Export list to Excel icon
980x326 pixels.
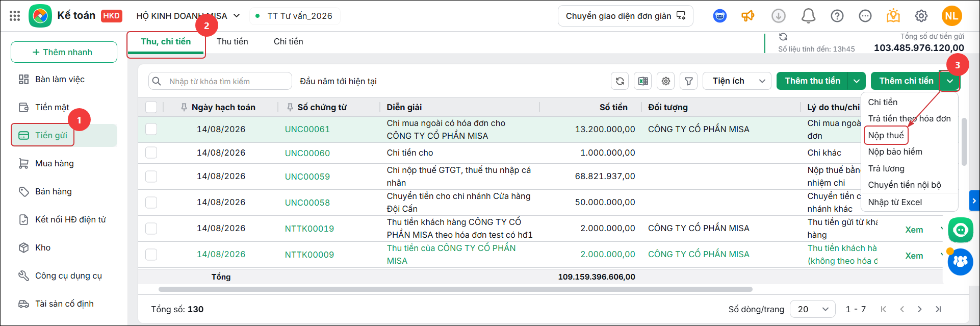[x=643, y=81]
